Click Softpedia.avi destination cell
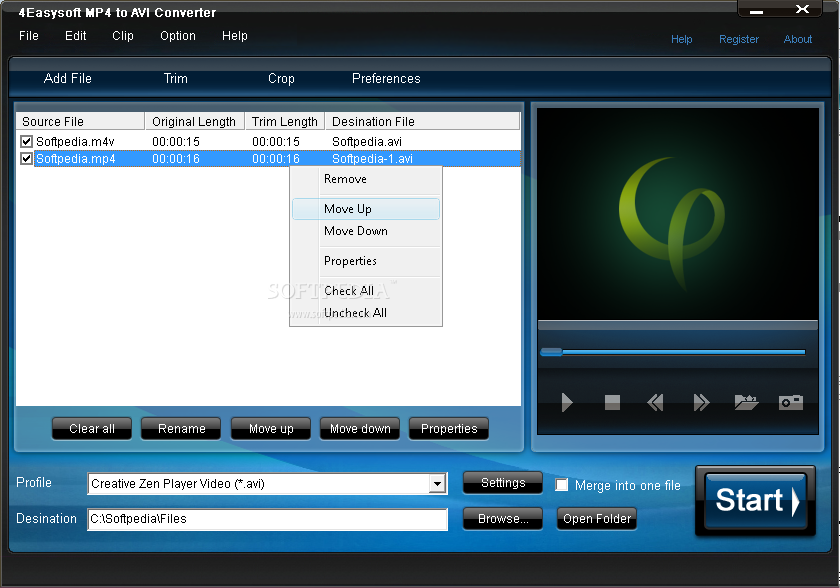The height and width of the screenshot is (588, 840). coord(367,141)
